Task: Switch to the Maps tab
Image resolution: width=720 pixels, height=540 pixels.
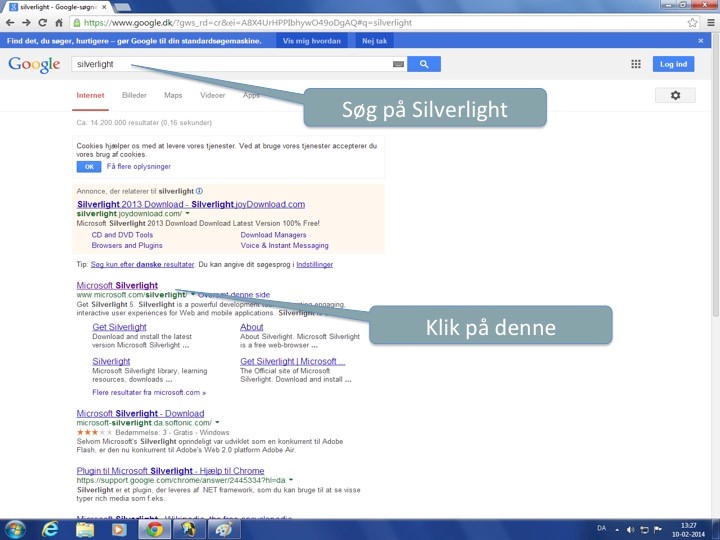Action: 173,96
